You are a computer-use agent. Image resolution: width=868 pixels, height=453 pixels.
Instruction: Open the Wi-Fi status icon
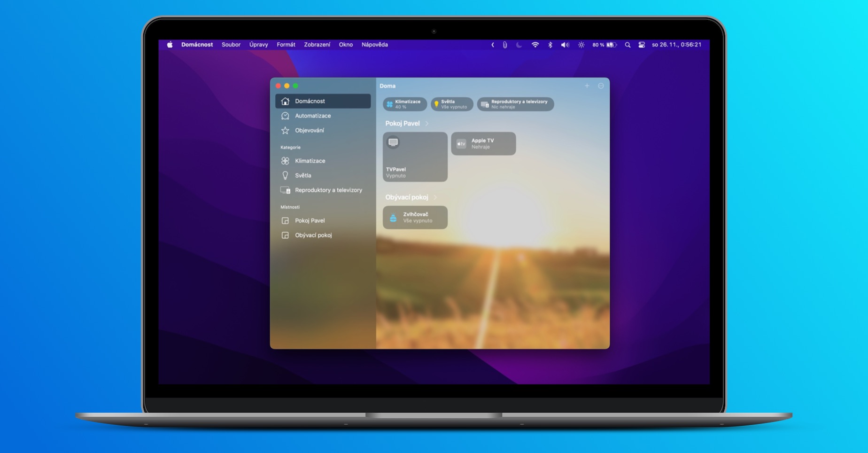[535, 45]
